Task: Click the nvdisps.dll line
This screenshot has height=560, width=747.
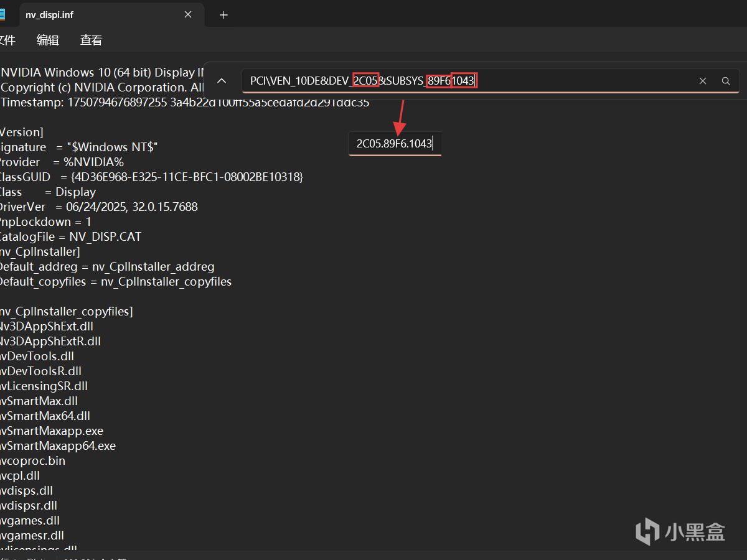Action: click(26, 490)
